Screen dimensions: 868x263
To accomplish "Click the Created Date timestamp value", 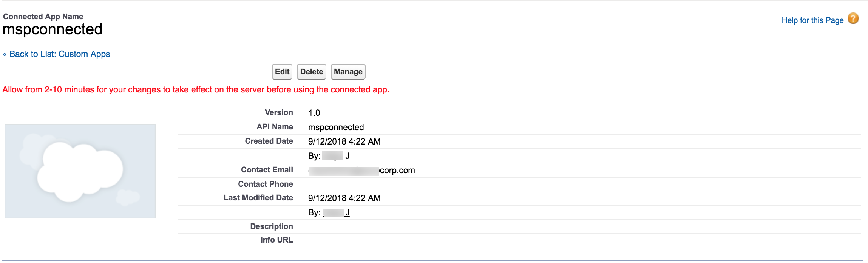I will [x=344, y=141].
